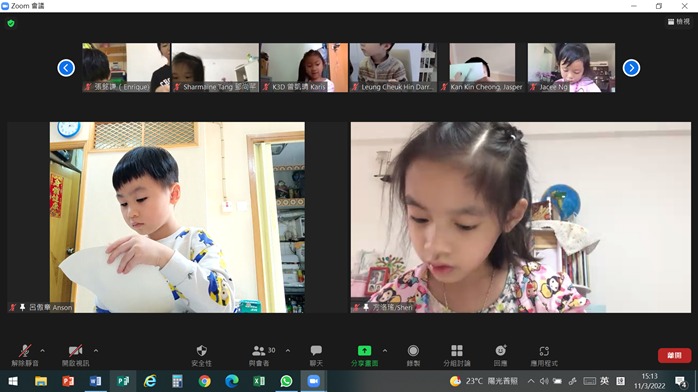Viewport: 698px width, 392px height.
Task: Open the Apps icon in toolbar
Action: coord(544,351)
